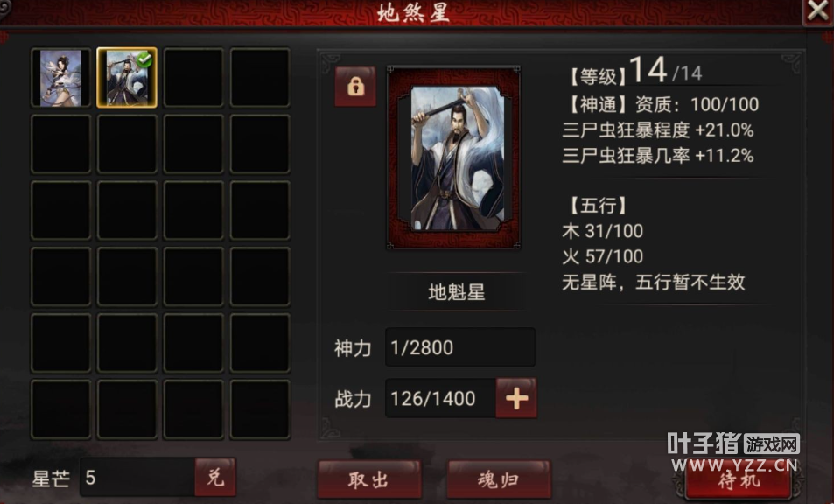Click the 地魁星 name label
The width and height of the screenshot is (834, 504).
pos(456,292)
